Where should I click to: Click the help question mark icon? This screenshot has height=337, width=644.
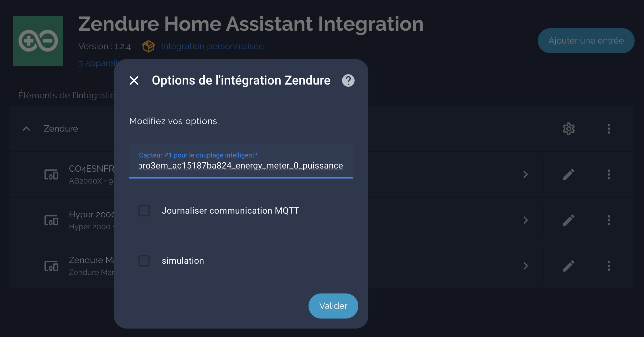(348, 80)
